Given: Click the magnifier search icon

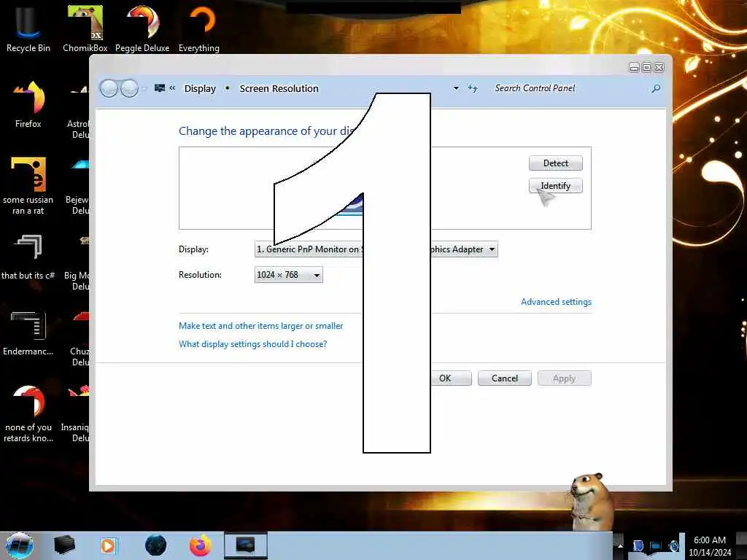Looking at the screenshot, I should tap(656, 88).
